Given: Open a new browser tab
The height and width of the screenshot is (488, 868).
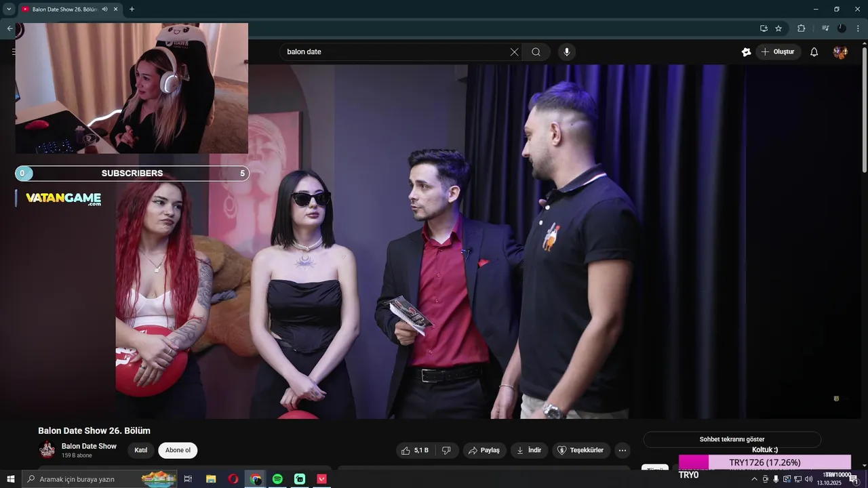Looking at the screenshot, I should coord(132,9).
